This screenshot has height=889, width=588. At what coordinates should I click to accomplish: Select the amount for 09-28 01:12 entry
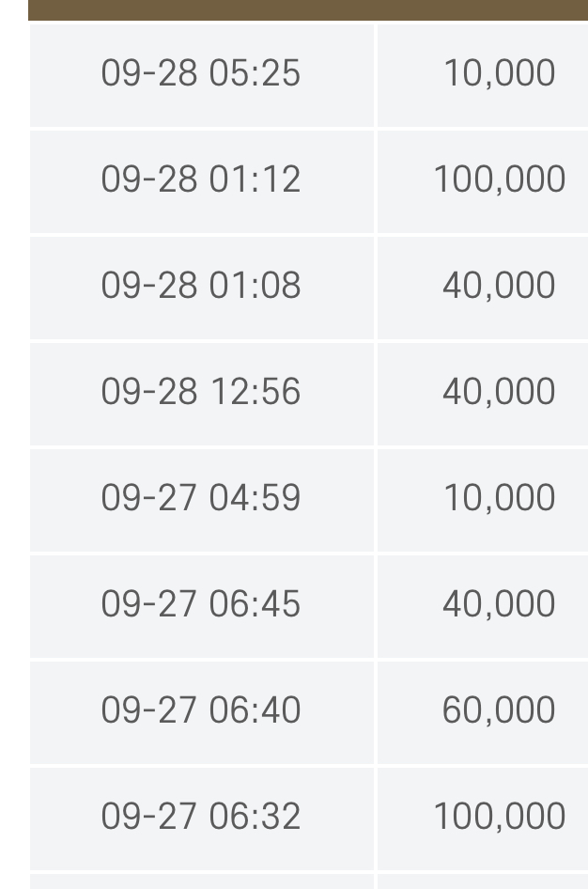click(498, 180)
